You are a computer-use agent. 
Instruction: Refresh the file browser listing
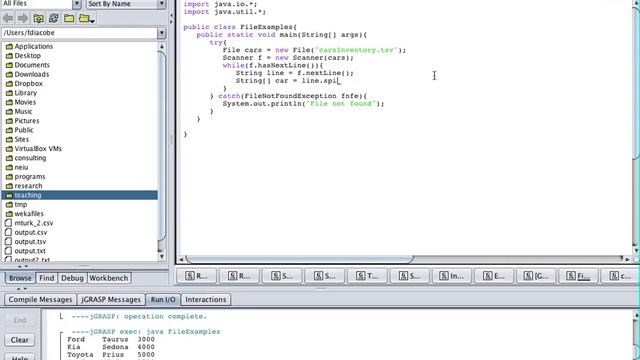tap(53, 18)
